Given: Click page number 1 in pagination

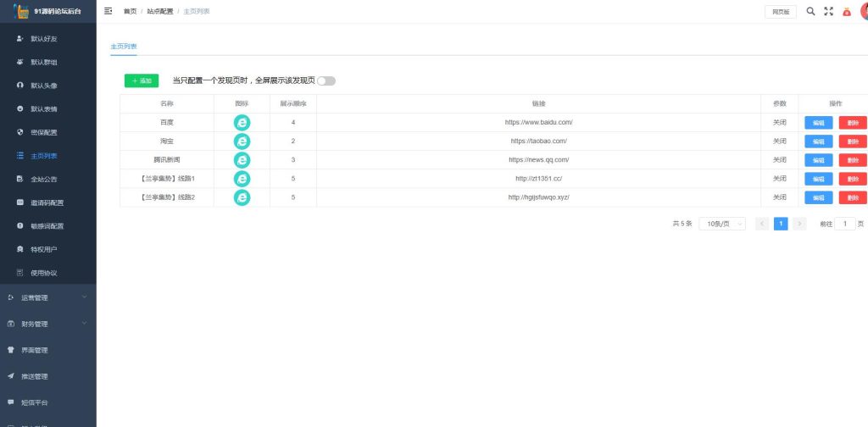Looking at the screenshot, I should (x=781, y=224).
